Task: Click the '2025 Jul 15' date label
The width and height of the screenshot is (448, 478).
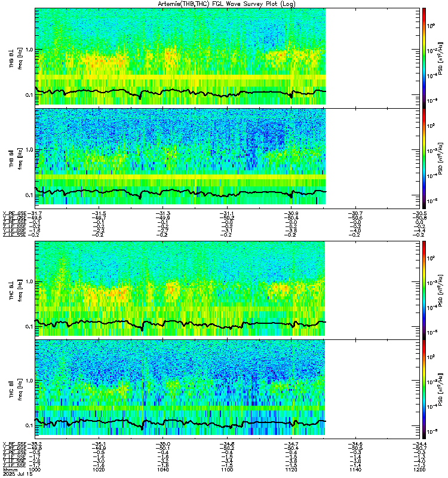Action: click(17, 474)
